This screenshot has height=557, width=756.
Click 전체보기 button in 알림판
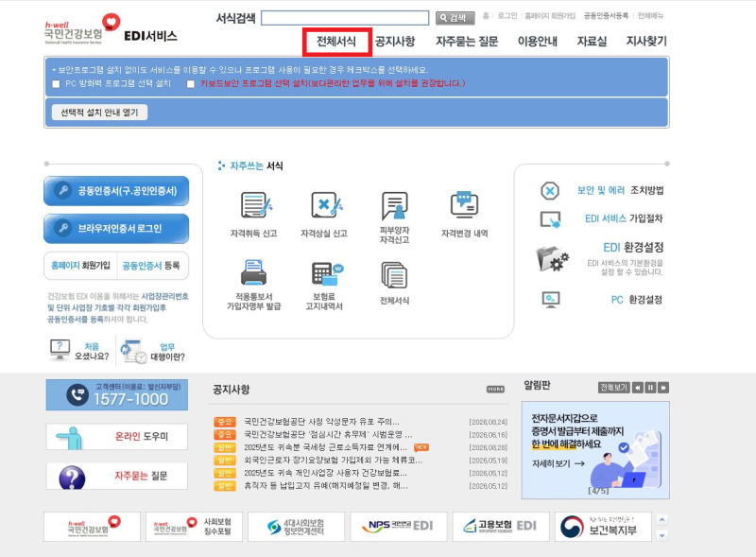tap(613, 388)
